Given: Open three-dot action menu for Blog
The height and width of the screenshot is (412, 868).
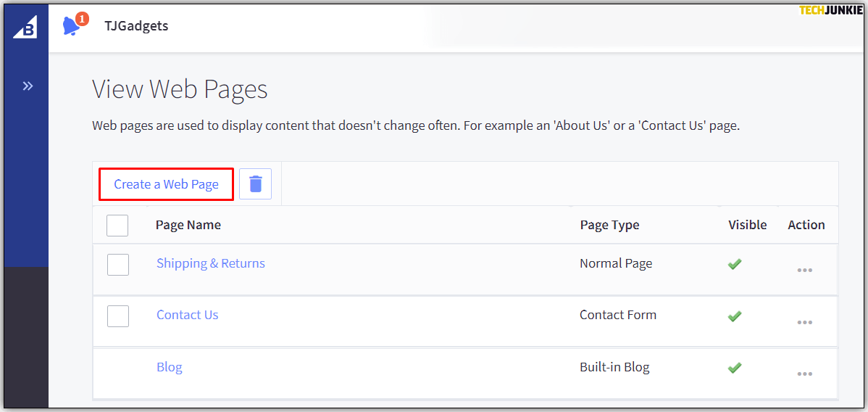Looking at the screenshot, I should pos(804,374).
